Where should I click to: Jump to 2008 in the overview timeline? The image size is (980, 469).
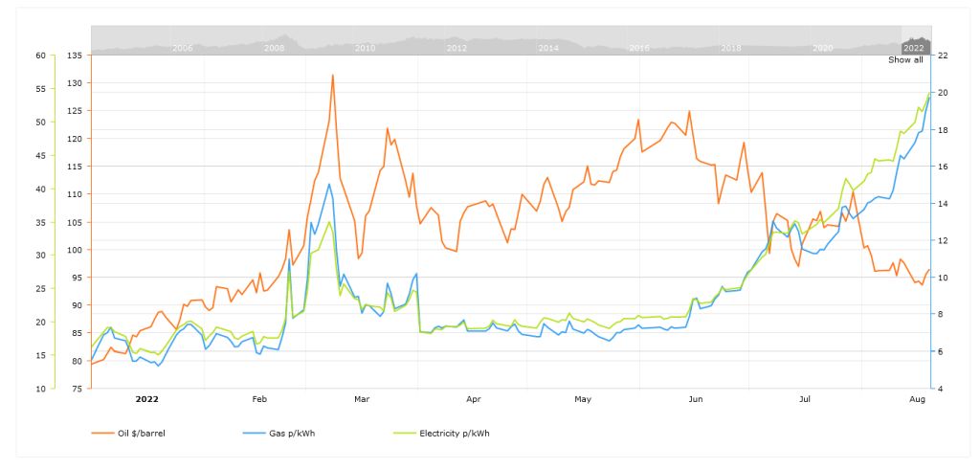pos(274,48)
